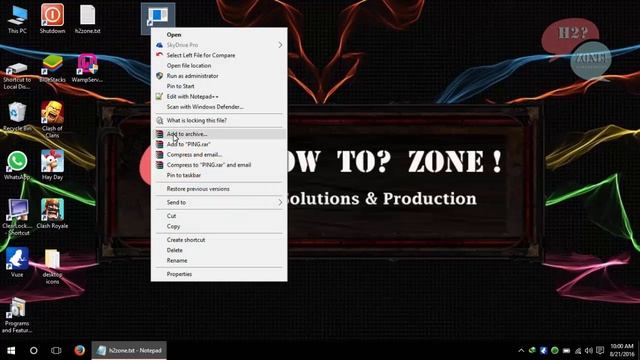Choose Add to archive...
This screenshot has width=640, height=360.
pos(219,134)
